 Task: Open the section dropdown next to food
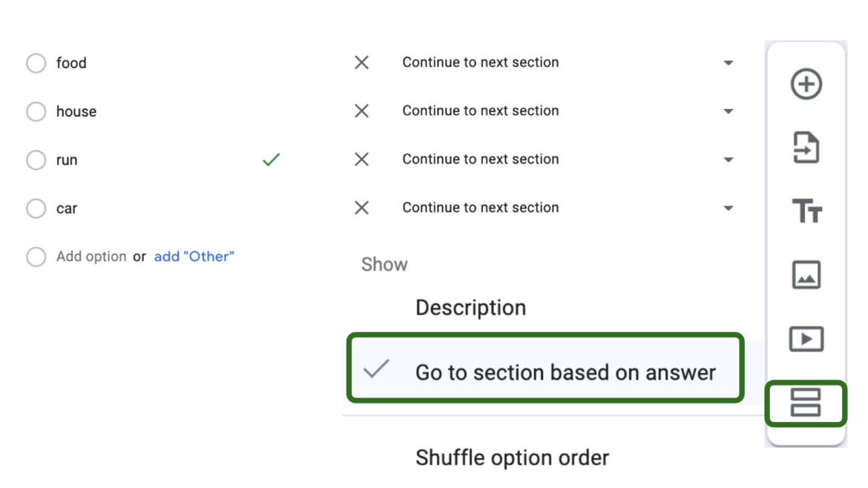point(728,62)
